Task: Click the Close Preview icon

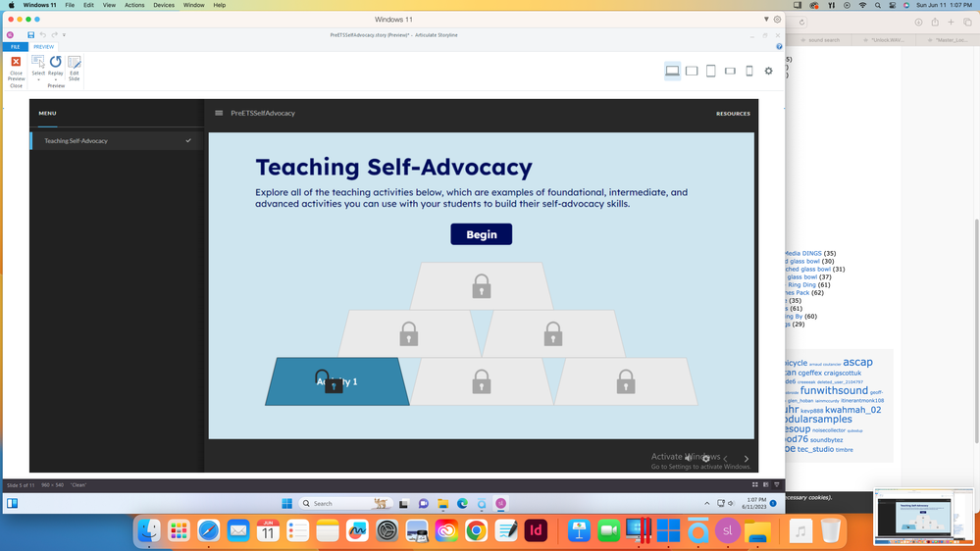Action: click(x=16, y=62)
